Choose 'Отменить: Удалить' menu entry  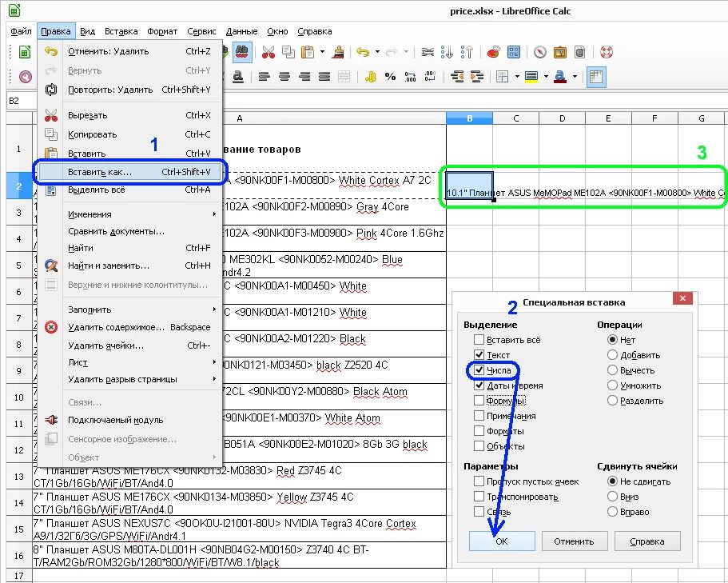[129, 51]
